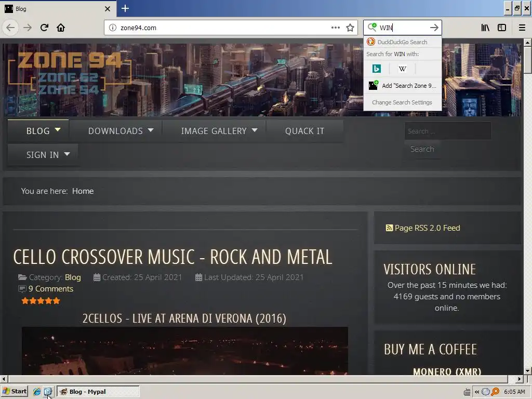Open the hamburger application menu
The width and height of the screenshot is (532, 399).
[522, 28]
